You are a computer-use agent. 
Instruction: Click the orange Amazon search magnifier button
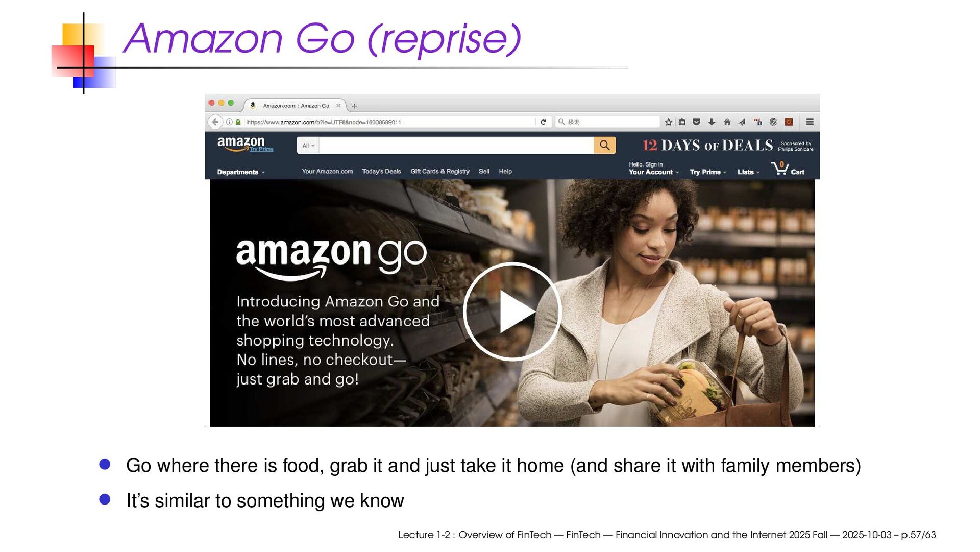coord(605,145)
